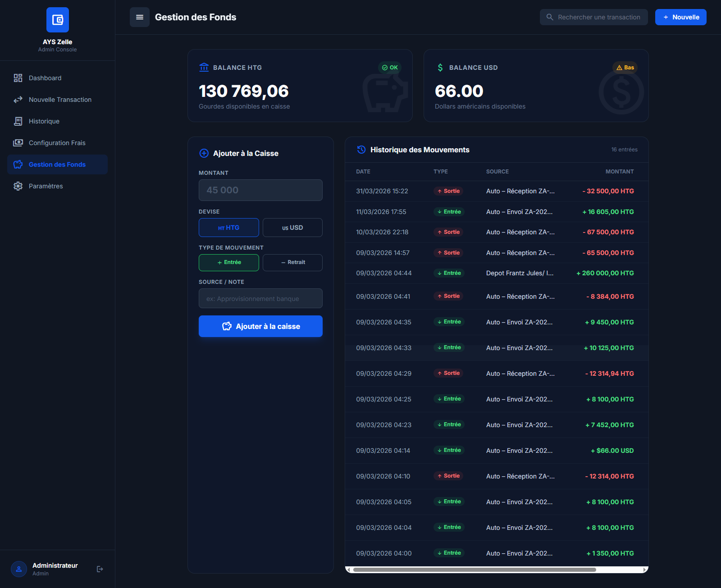Select Entrée movement type
The image size is (721, 588).
tap(228, 262)
